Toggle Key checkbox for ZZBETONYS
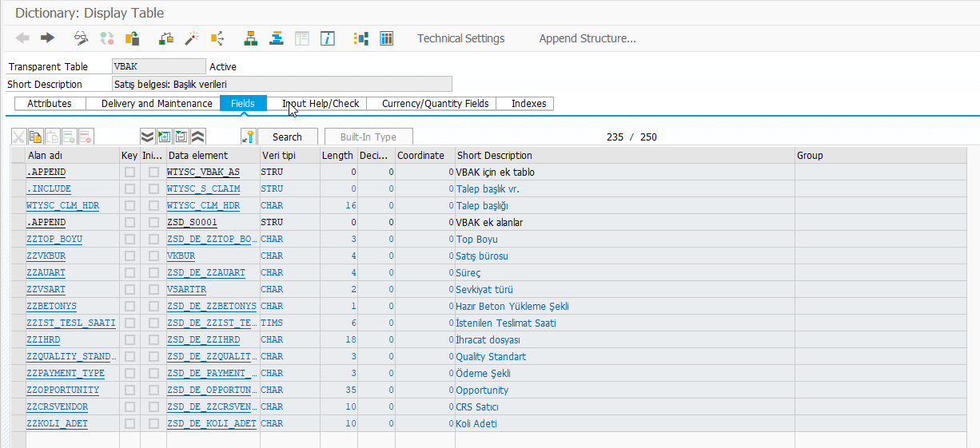 tap(129, 306)
